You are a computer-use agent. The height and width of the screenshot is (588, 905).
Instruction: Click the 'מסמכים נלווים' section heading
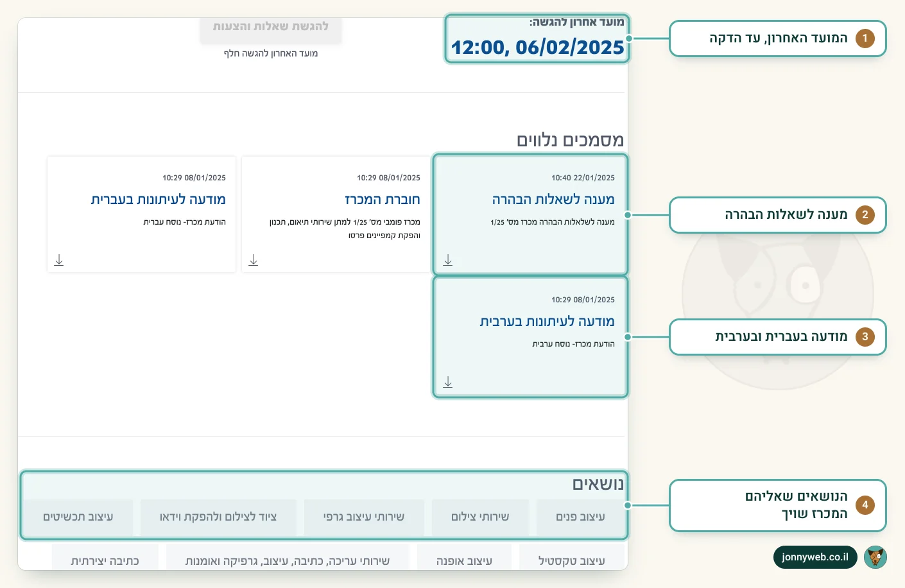pos(571,140)
